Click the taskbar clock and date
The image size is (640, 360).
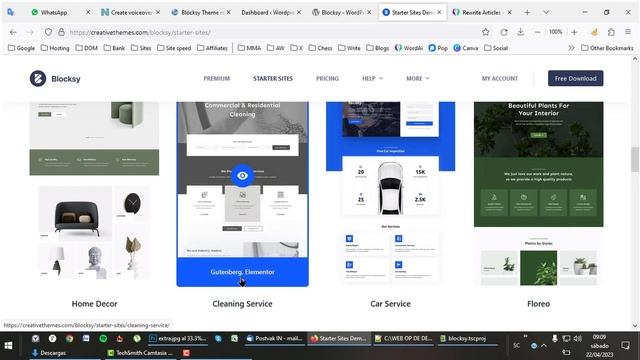600,346
